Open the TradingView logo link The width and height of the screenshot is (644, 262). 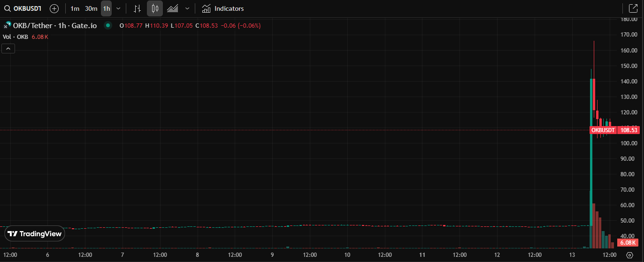click(x=35, y=233)
